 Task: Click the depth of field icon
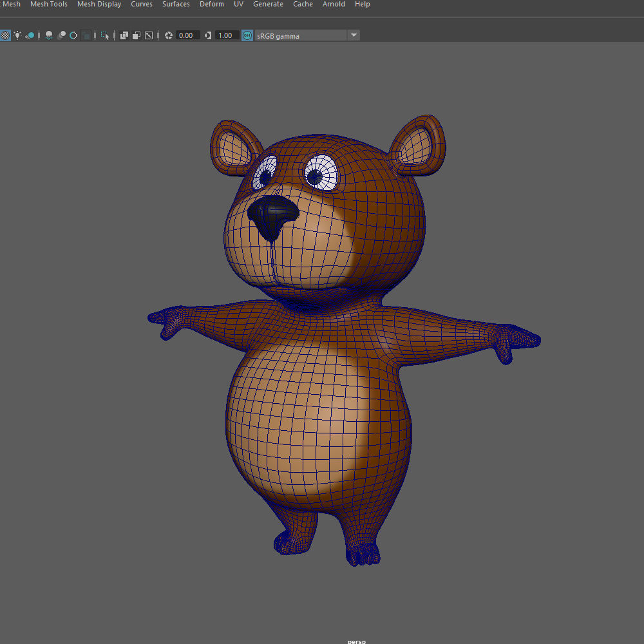point(86,35)
